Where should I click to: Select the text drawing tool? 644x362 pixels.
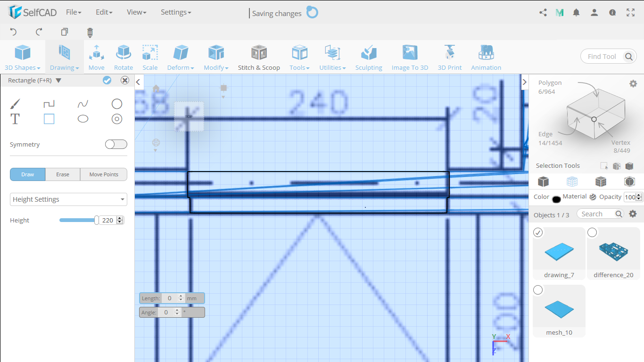[x=15, y=119]
